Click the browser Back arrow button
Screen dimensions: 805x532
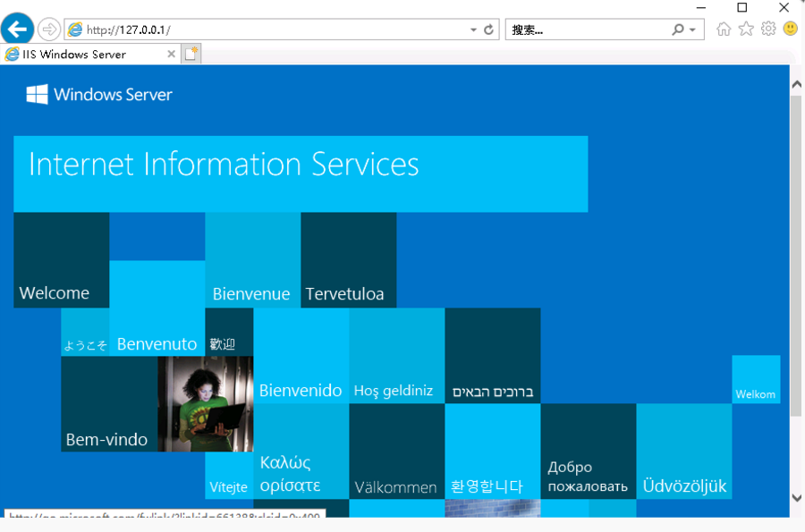coord(17,29)
